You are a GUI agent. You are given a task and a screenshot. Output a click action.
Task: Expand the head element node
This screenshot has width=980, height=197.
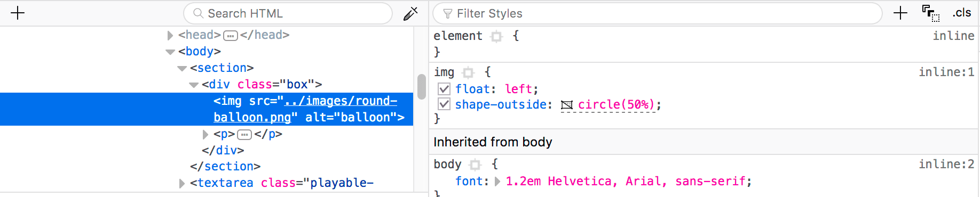coord(170,35)
